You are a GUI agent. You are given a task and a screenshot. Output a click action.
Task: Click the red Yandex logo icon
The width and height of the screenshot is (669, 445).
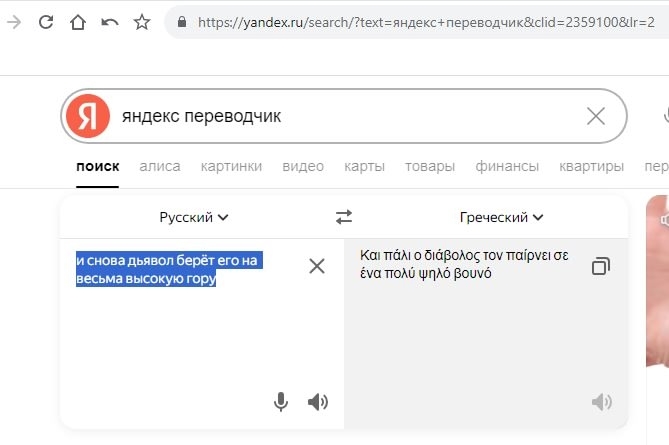click(88, 116)
